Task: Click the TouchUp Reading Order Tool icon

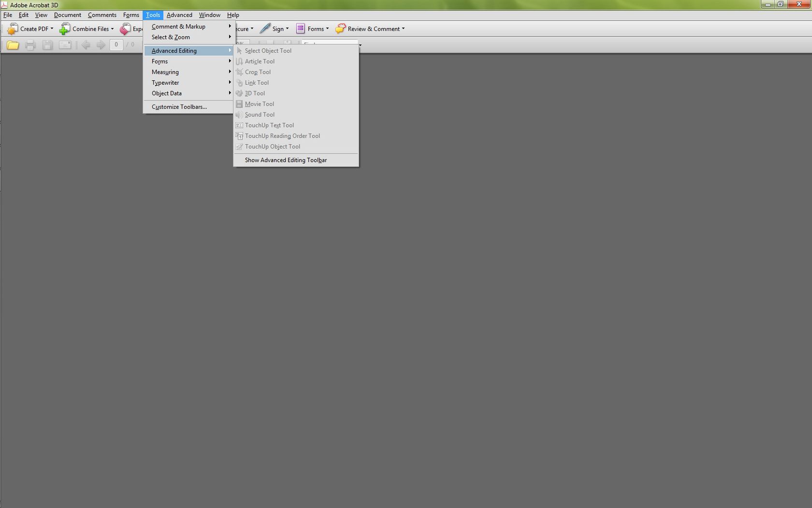Action: click(x=239, y=136)
